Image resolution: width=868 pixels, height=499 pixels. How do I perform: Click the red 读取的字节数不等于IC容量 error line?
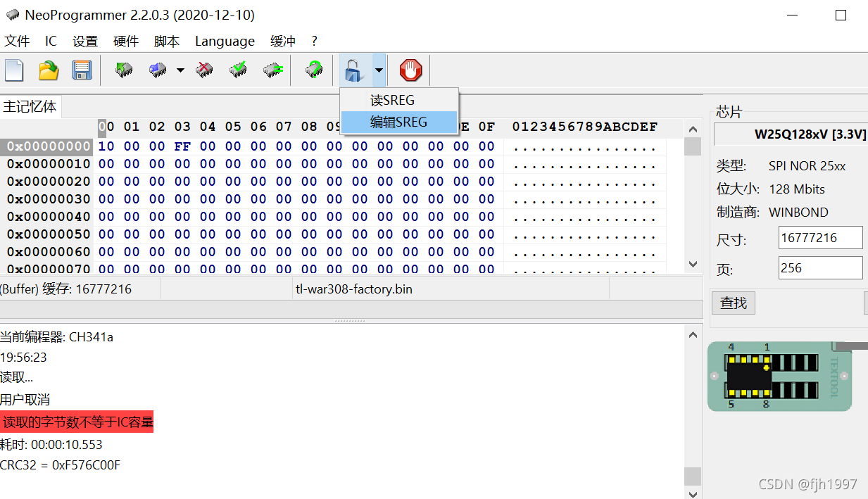(77, 422)
